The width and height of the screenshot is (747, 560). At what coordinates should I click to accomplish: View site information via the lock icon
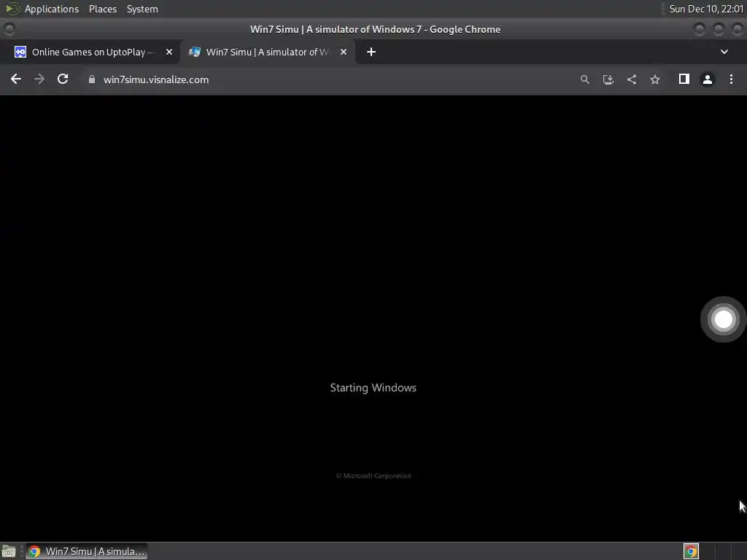pyautogui.click(x=92, y=79)
